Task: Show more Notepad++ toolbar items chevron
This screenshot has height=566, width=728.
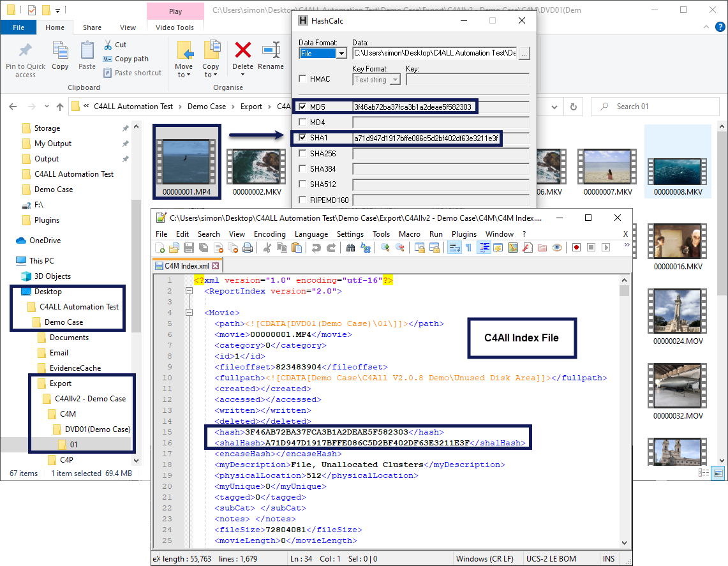Action: point(627,244)
